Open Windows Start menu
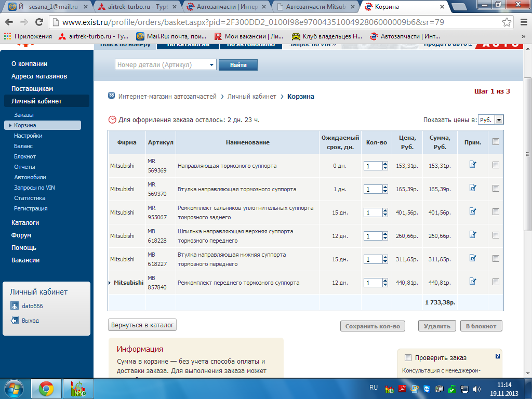 tap(13, 389)
